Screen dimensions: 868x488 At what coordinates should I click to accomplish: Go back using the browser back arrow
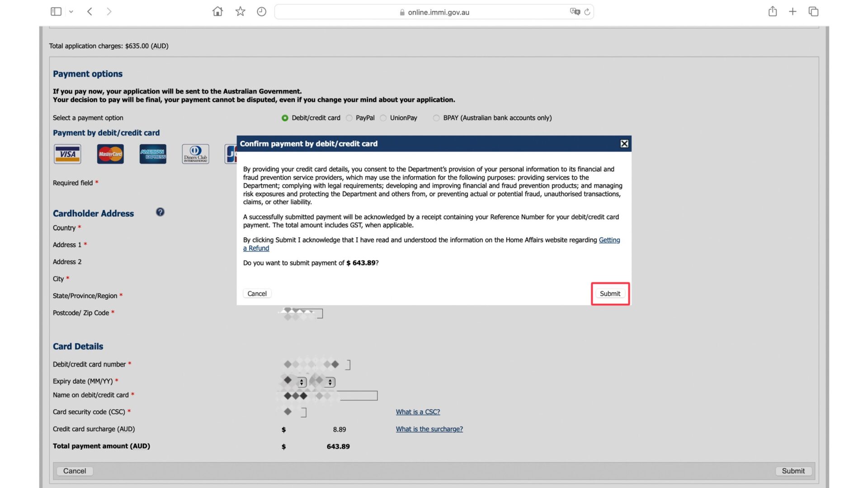[x=90, y=12]
